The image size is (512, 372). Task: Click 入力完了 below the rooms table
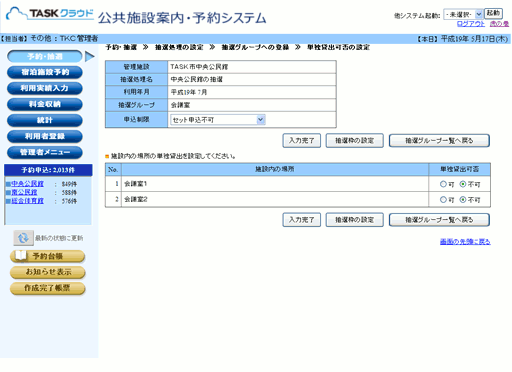(x=302, y=220)
